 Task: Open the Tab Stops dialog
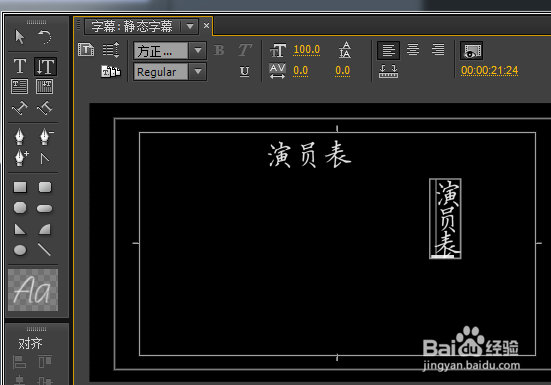(389, 71)
